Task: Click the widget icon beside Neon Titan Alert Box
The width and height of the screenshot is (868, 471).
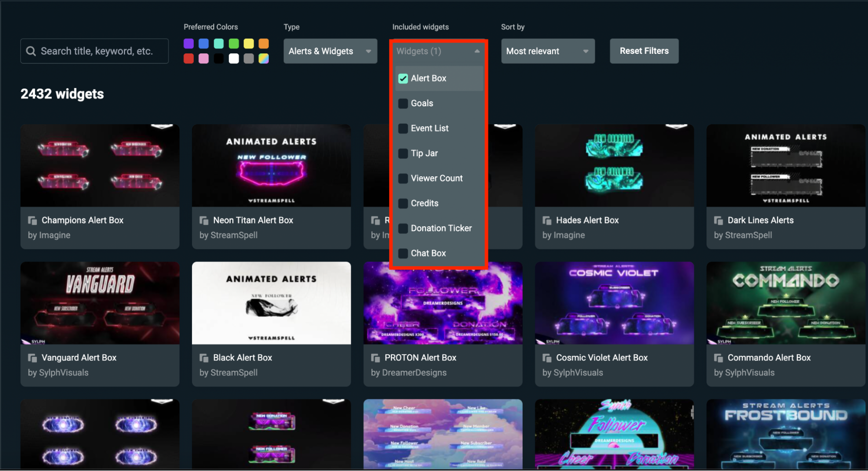Action: (203, 220)
